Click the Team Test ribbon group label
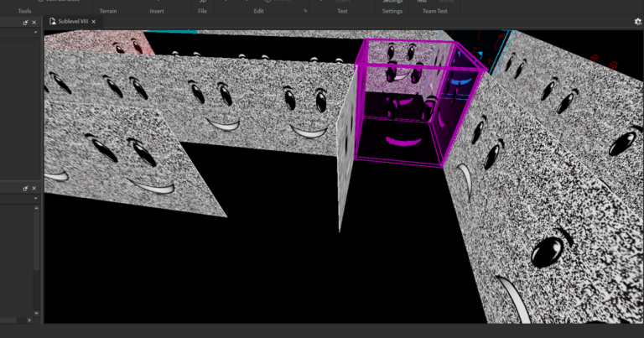The height and width of the screenshot is (338, 644). 434,11
